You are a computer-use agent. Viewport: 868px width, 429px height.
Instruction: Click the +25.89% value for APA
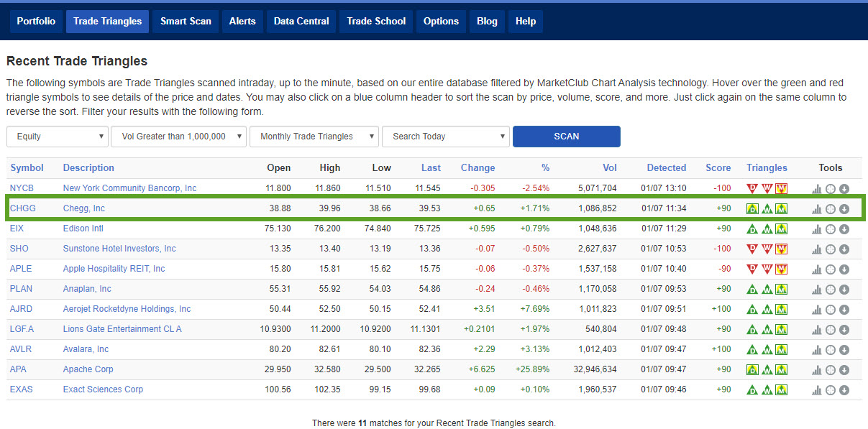[x=532, y=369]
